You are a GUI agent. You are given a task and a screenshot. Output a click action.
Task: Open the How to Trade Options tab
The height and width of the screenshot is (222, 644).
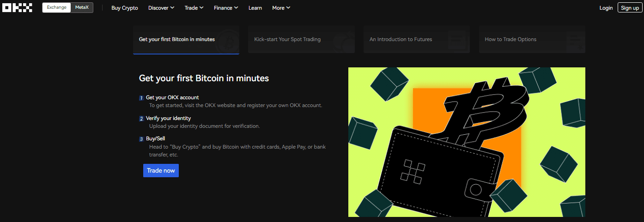[532, 40]
